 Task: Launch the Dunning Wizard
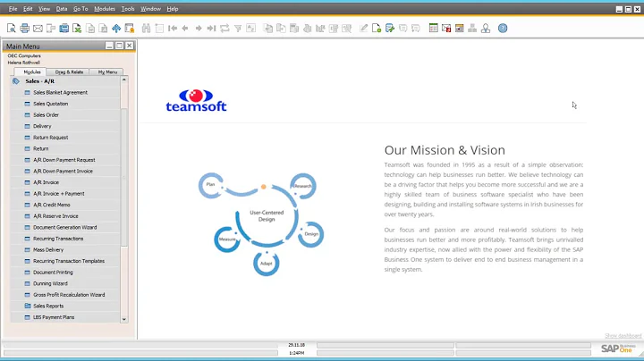pyautogui.click(x=50, y=283)
